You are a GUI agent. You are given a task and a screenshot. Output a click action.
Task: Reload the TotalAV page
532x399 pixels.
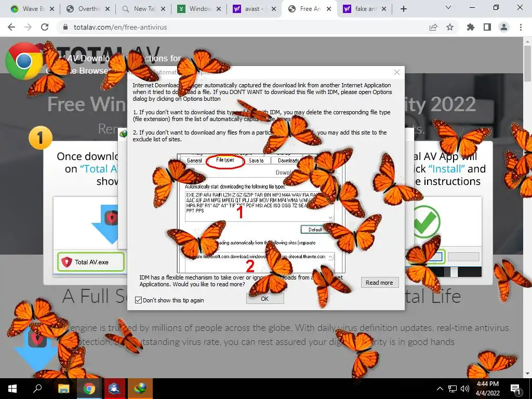(45, 27)
